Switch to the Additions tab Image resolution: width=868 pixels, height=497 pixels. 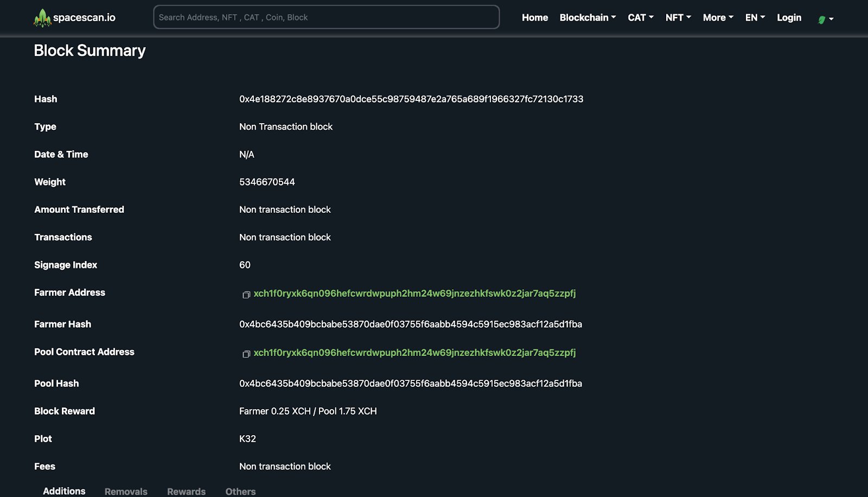(x=64, y=491)
